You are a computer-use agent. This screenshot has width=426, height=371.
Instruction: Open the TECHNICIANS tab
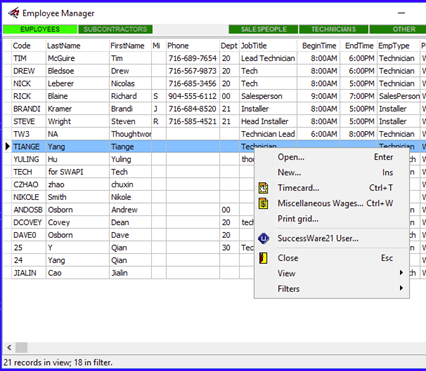[334, 29]
